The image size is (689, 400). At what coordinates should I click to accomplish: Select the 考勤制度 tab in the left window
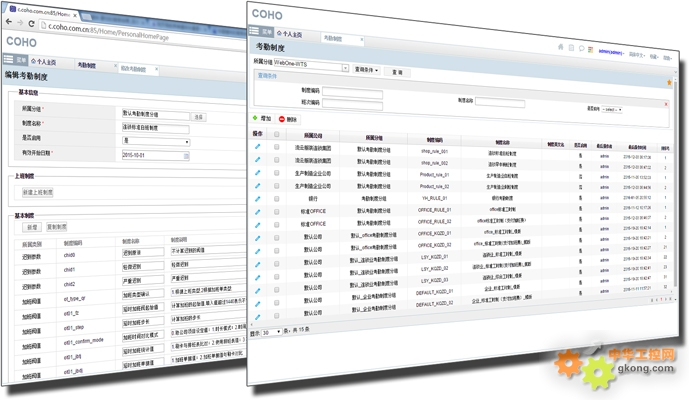[88, 65]
